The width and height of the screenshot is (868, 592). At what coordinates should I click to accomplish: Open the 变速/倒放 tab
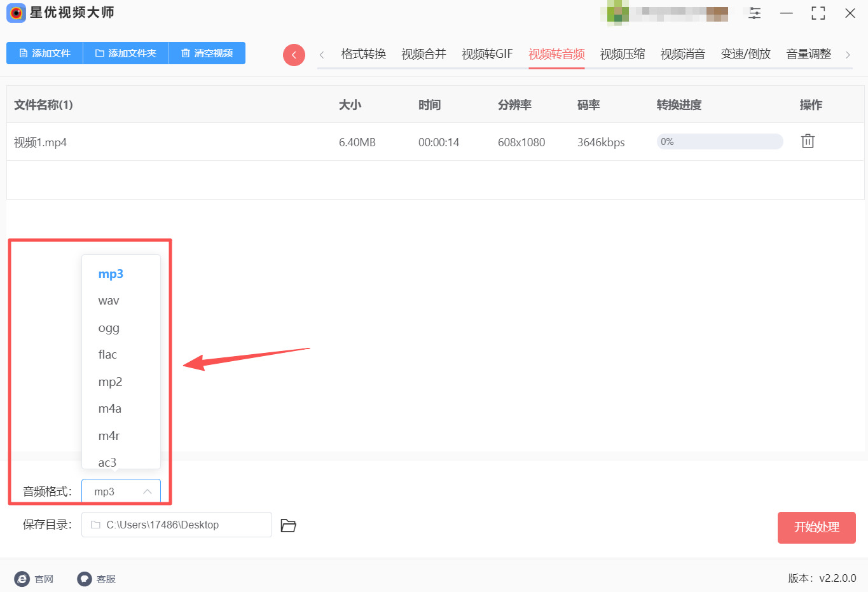(746, 54)
